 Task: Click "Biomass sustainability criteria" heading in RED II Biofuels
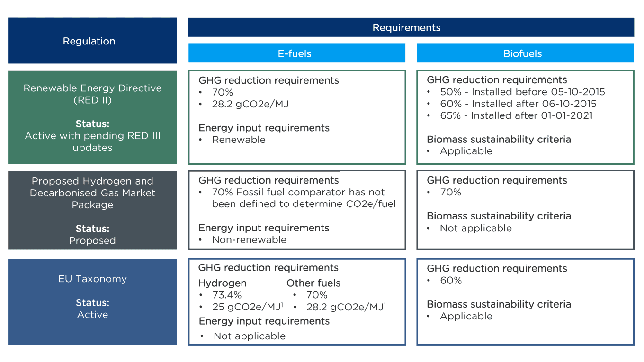click(499, 139)
